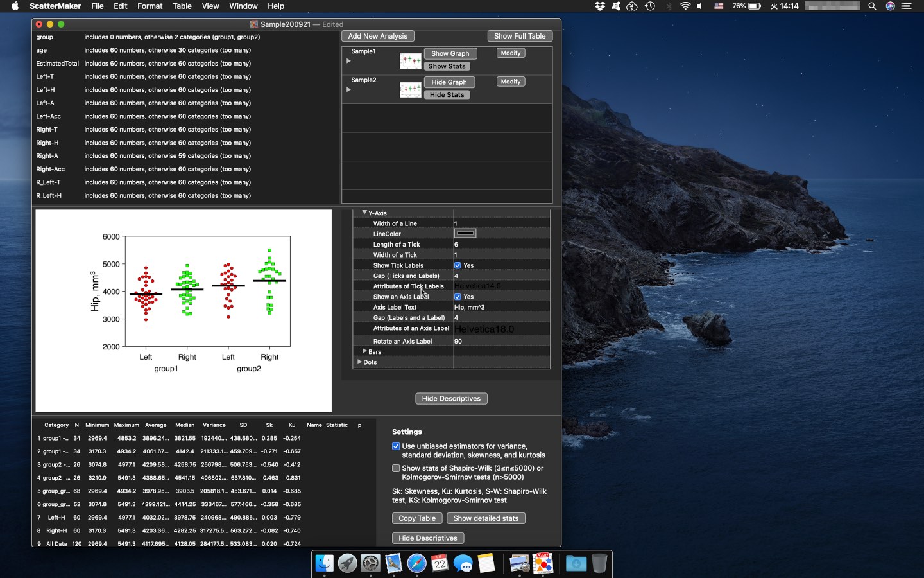Open the Y-Axis LineColor swatch
Viewport: 924px width, 578px height.
coord(465,234)
